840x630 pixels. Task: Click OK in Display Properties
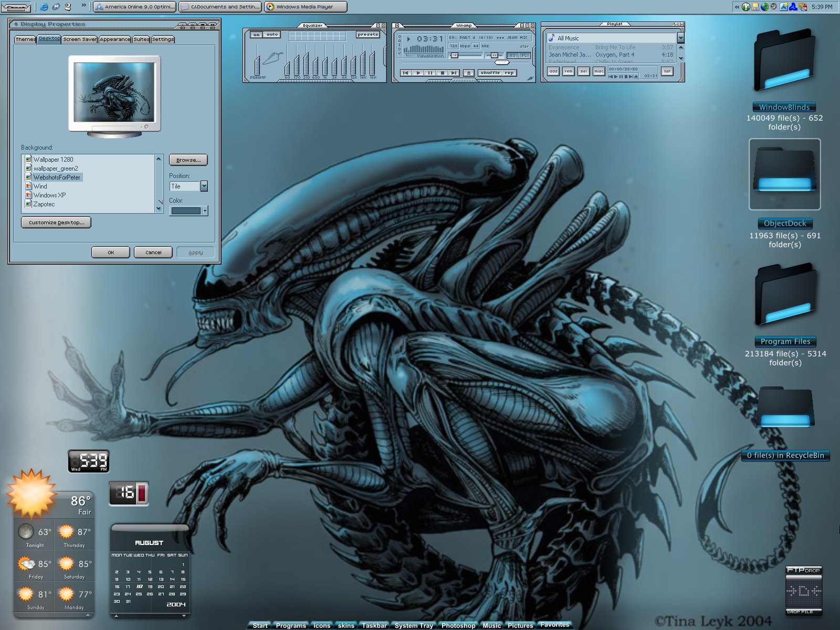(x=111, y=253)
